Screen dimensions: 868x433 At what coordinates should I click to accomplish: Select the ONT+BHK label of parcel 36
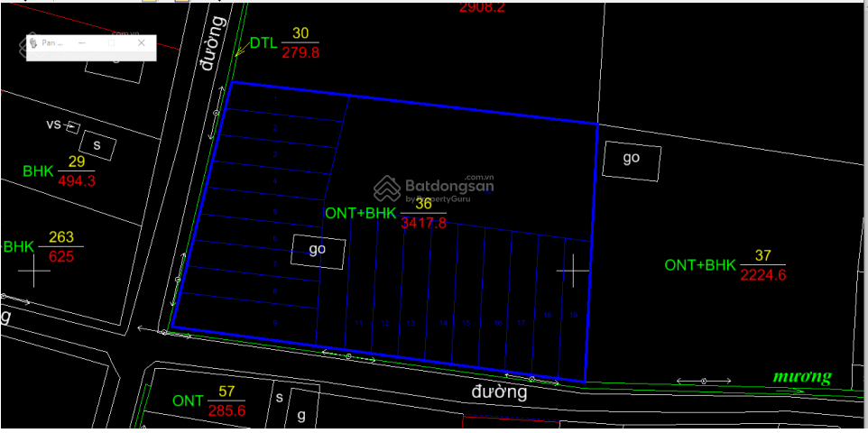360,214
